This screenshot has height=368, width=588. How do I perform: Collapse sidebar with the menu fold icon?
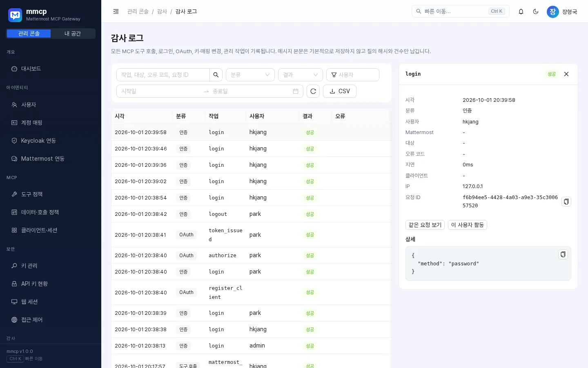tap(116, 11)
